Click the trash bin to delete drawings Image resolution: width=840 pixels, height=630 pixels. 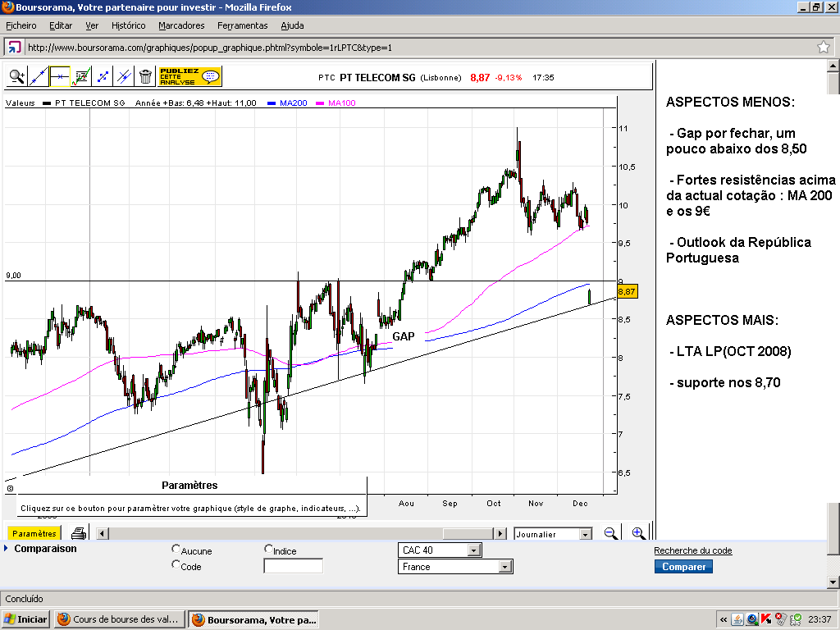coord(145,76)
